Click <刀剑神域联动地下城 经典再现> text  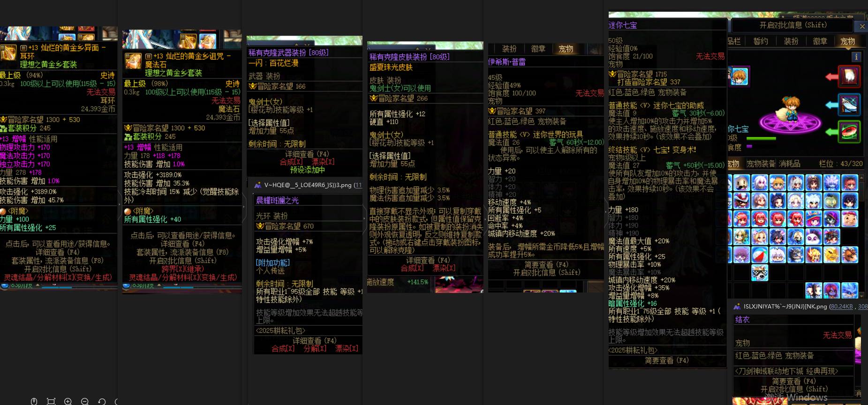point(786,371)
